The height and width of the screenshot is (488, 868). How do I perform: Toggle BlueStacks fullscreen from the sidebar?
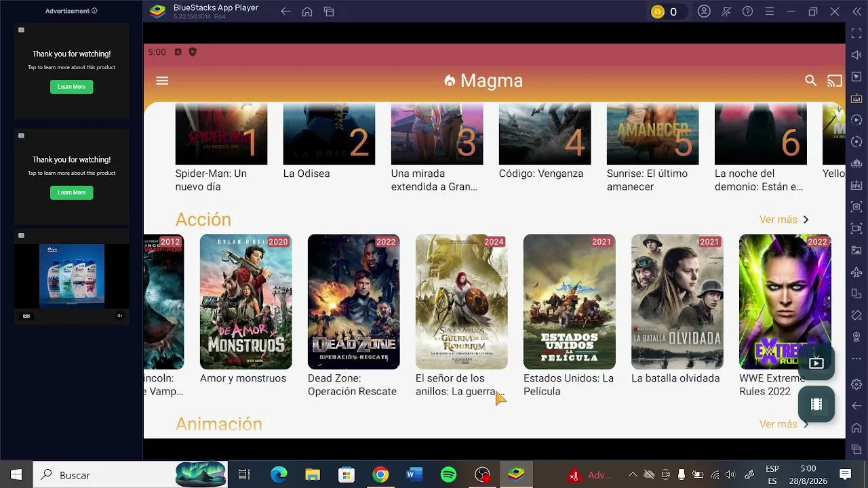(856, 33)
